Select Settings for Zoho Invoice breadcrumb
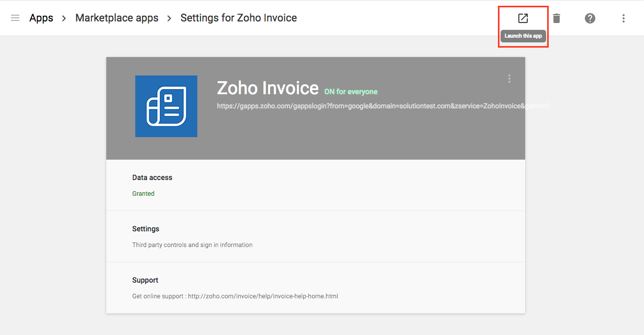The image size is (644, 335). coord(238,18)
